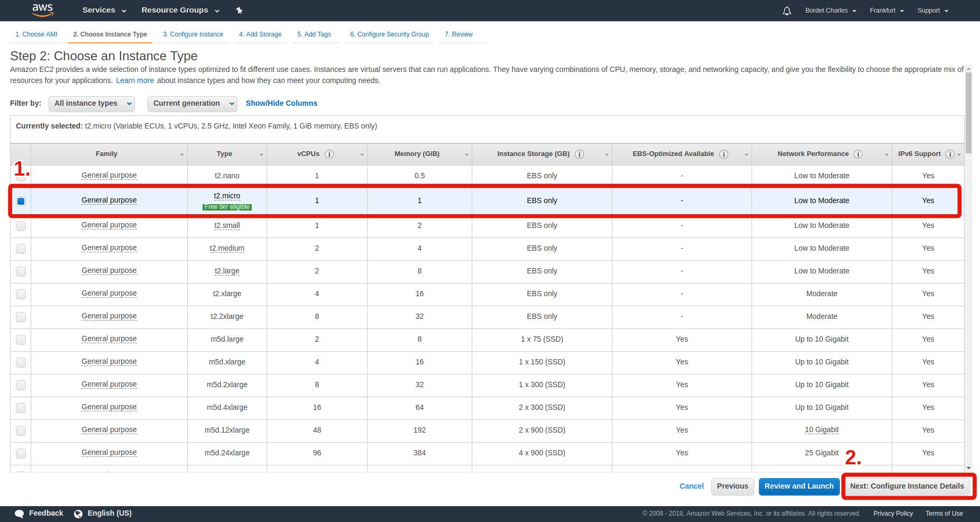Open the Frankfurt region menu

pyautogui.click(x=887, y=11)
